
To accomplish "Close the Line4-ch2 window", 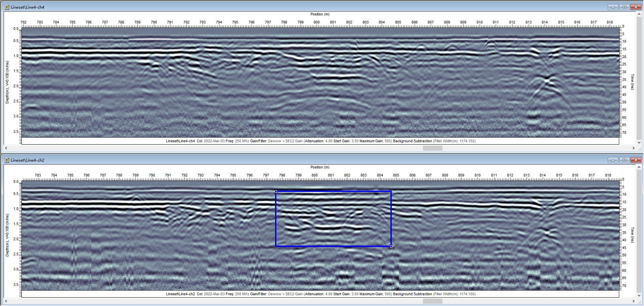I will click(x=636, y=160).
